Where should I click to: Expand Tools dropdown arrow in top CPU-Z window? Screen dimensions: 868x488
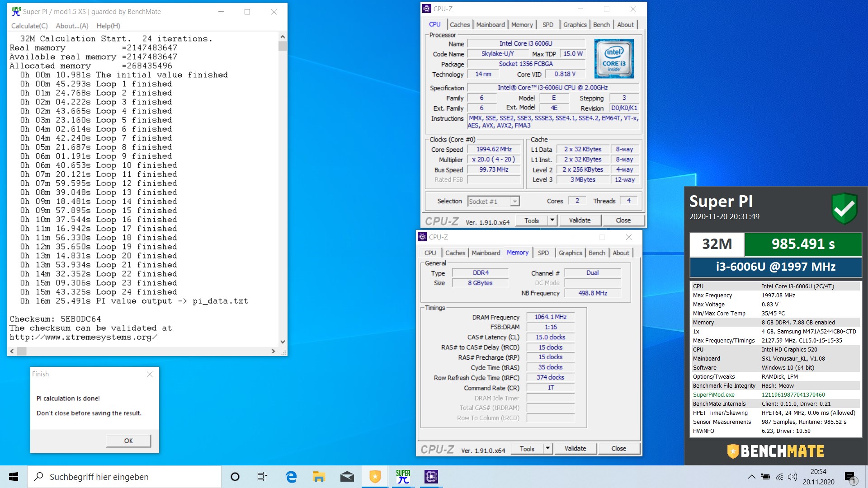point(552,221)
